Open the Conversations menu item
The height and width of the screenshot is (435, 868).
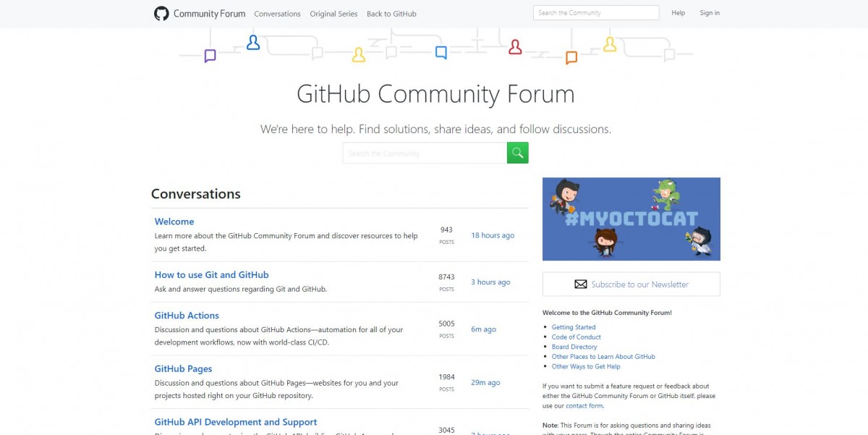(x=277, y=14)
